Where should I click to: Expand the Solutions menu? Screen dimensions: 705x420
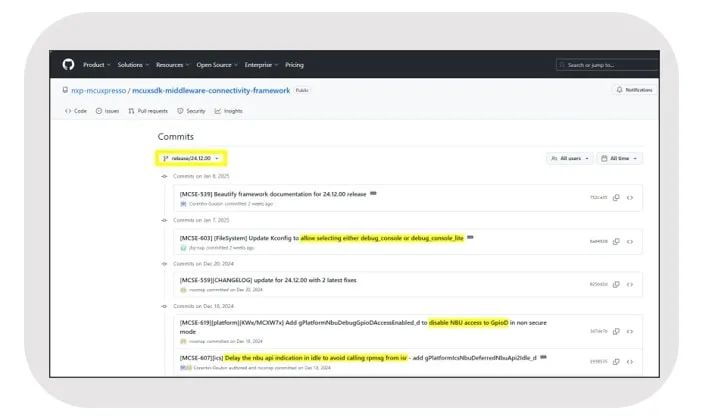click(133, 65)
